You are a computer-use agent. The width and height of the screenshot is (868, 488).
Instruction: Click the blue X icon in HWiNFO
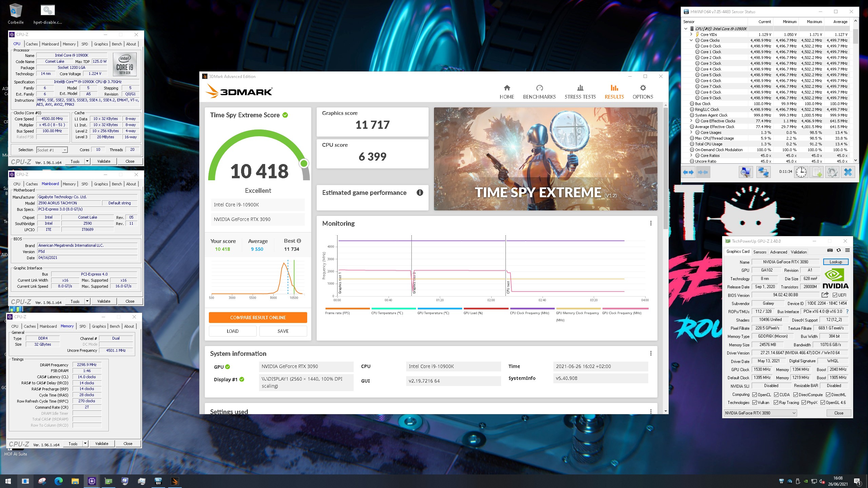click(848, 172)
